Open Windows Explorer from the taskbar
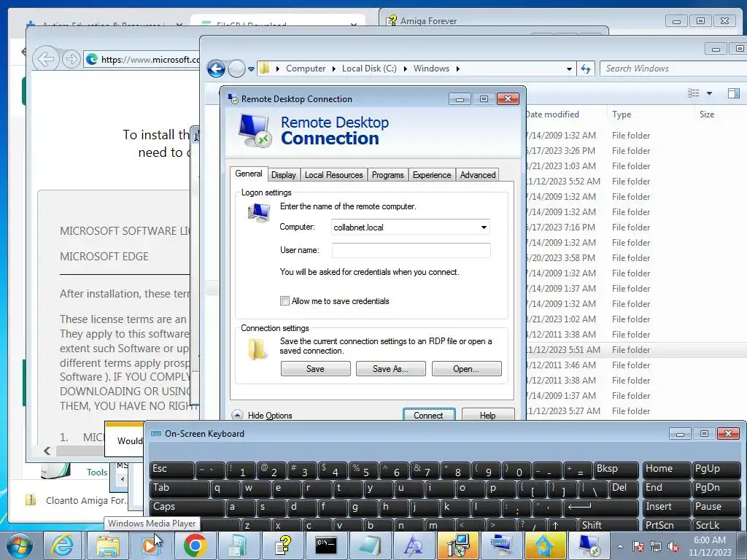The width and height of the screenshot is (747, 560). [108, 545]
